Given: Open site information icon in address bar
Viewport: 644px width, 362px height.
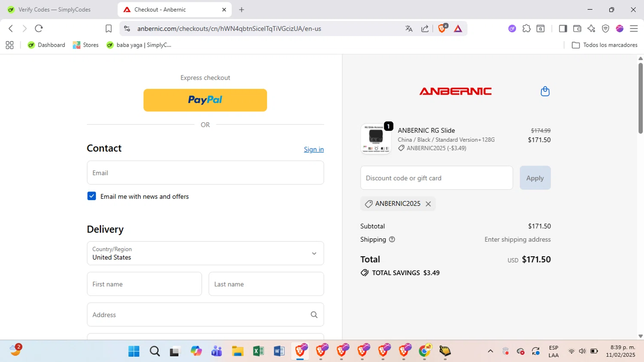Looking at the screenshot, I should click(127, 28).
